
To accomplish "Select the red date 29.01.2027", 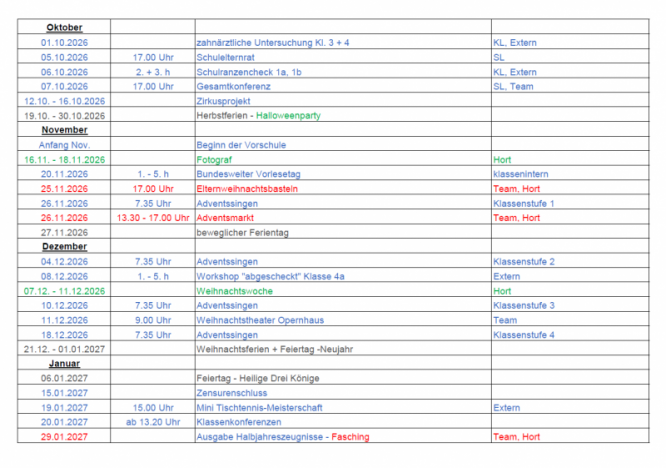I will pos(64,437).
